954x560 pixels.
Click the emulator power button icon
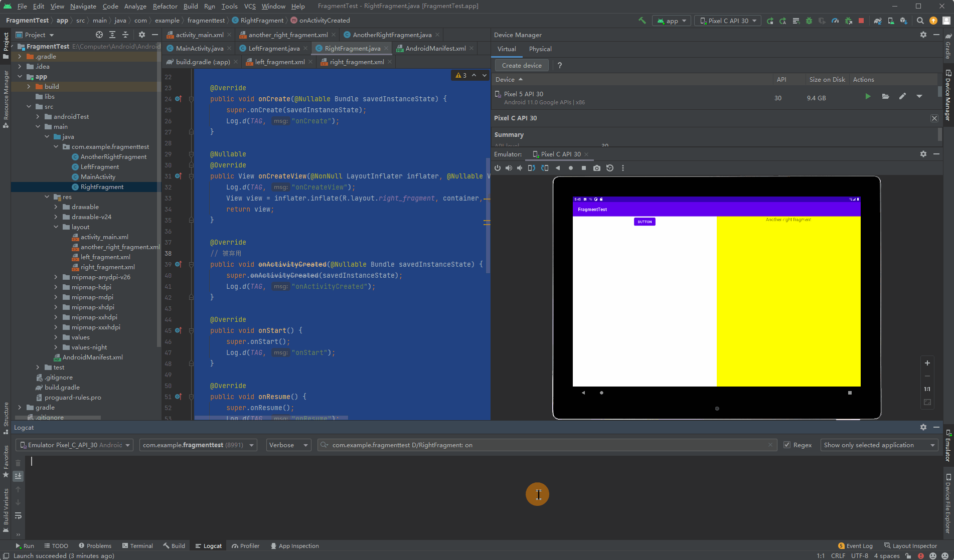coord(498,168)
